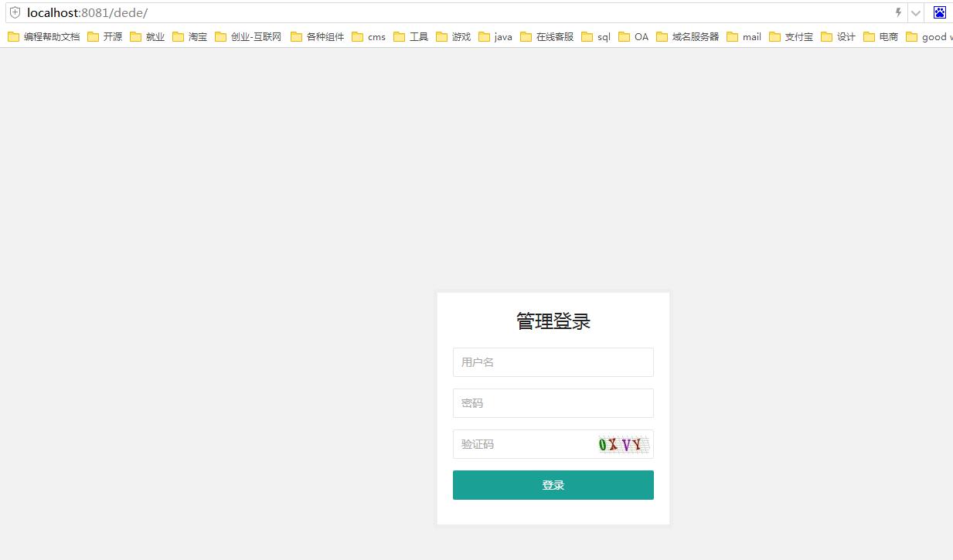
Task: Click the shield icon beside the URL
Action: pos(14,12)
